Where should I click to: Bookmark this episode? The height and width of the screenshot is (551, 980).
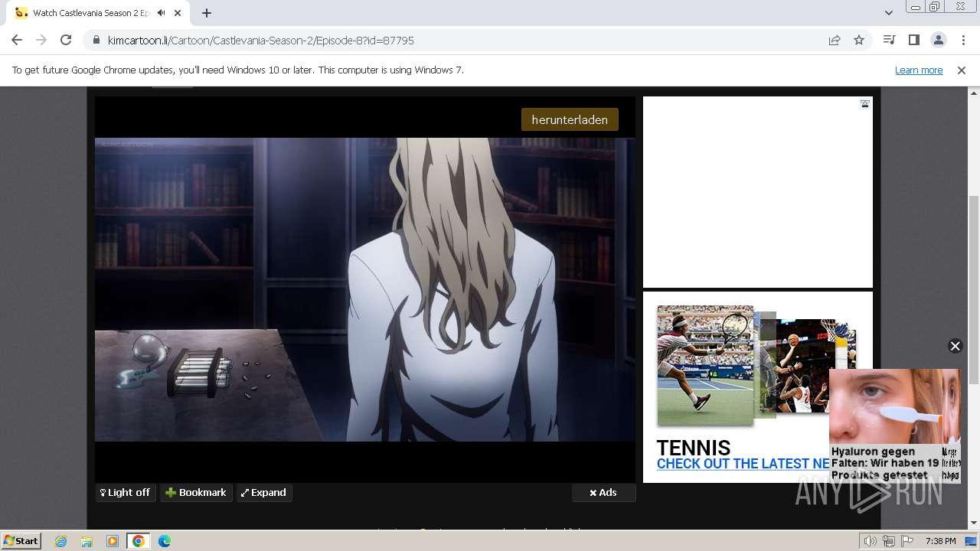click(x=196, y=493)
